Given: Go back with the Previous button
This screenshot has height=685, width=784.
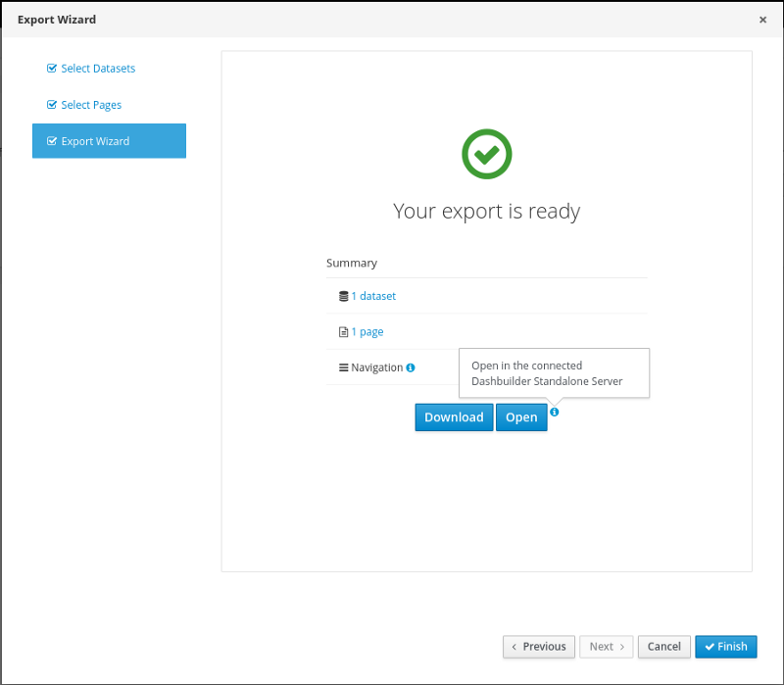Looking at the screenshot, I should (x=538, y=647).
